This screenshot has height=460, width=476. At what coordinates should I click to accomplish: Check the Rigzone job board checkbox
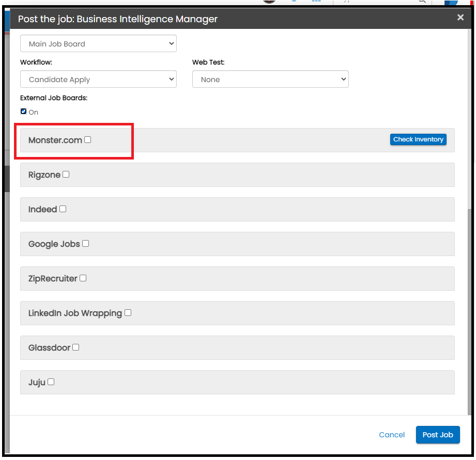click(66, 175)
